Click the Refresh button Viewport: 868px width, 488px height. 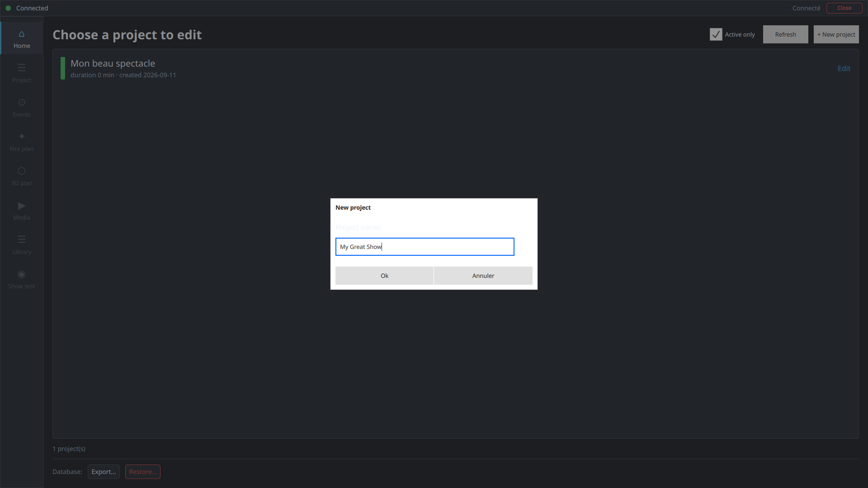click(785, 34)
